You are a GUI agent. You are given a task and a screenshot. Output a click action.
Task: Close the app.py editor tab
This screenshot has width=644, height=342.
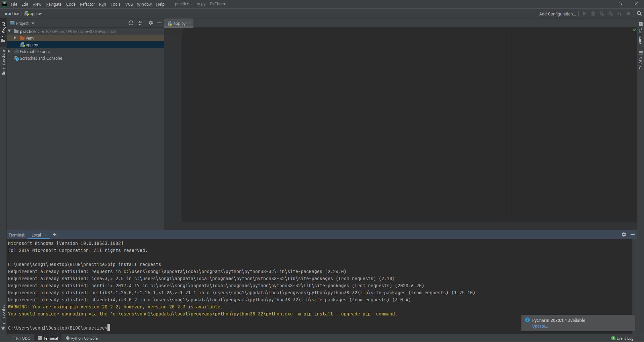click(x=189, y=23)
